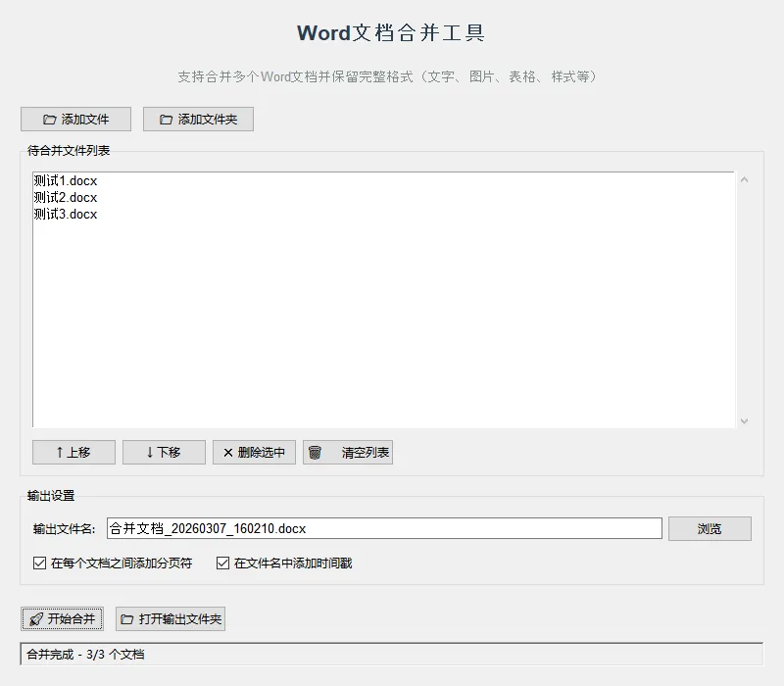Click the 添加文件 button
The width and height of the screenshot is (784, 686).
[x=76, y=119]
